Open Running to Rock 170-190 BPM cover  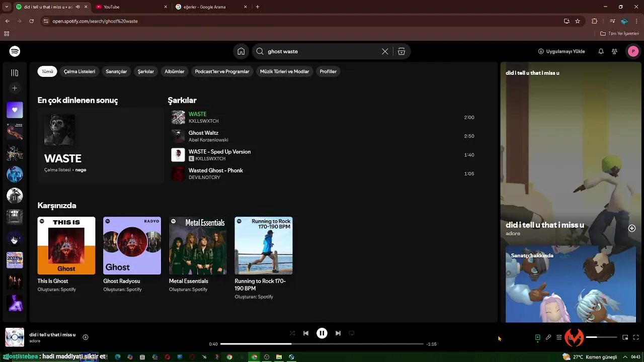pyautogui.click(x=264, y=245)
